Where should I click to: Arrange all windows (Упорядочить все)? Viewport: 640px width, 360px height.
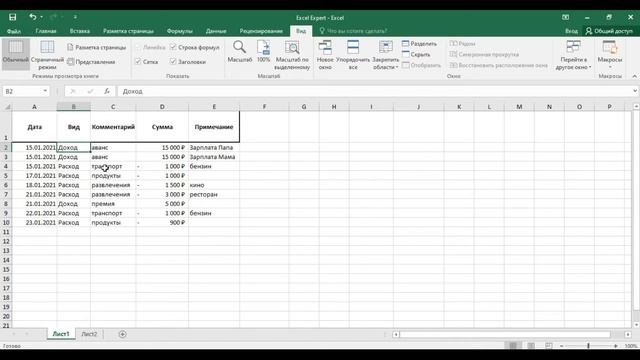353,55
